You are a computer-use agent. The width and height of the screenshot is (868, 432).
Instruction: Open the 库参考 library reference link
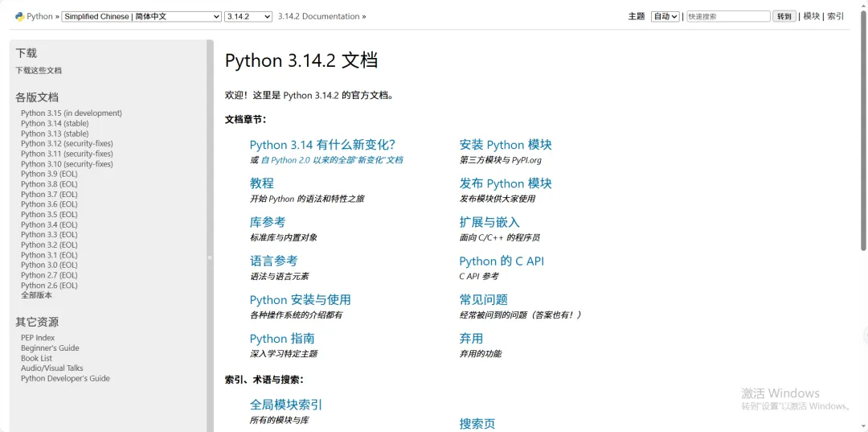pos(268,222)
